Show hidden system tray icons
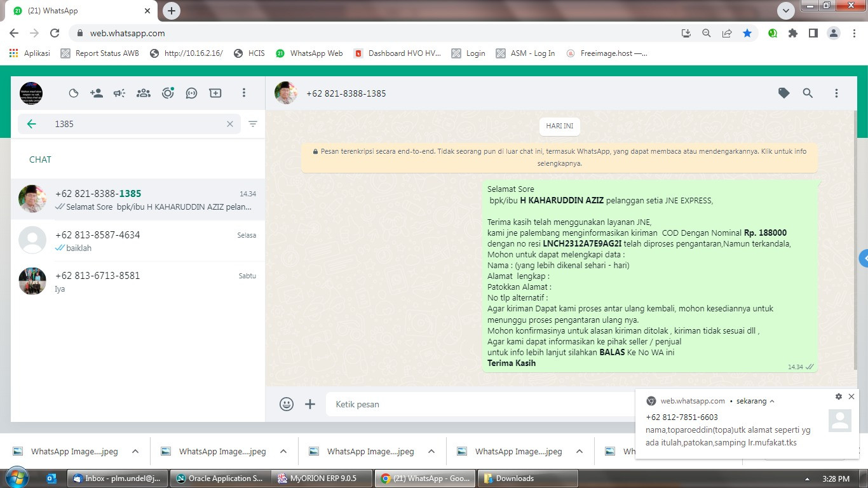 tap(808, 479)
